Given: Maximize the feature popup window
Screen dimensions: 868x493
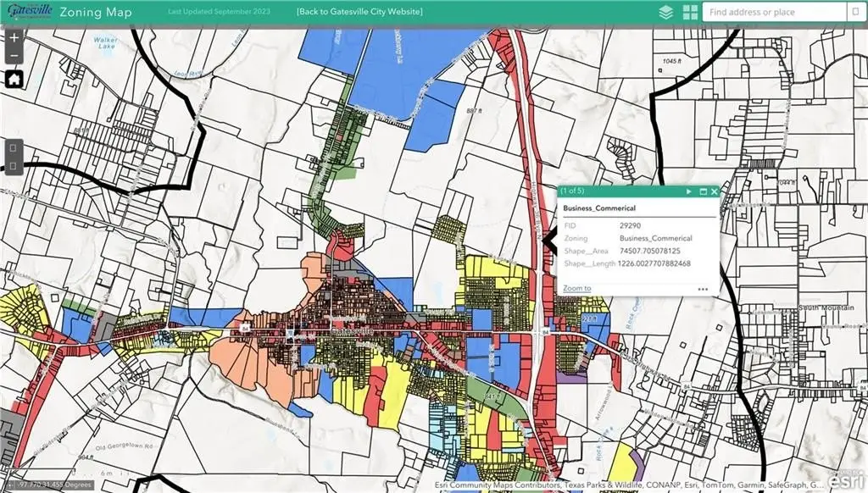Looking at the screenshot, I should (703, 192).
